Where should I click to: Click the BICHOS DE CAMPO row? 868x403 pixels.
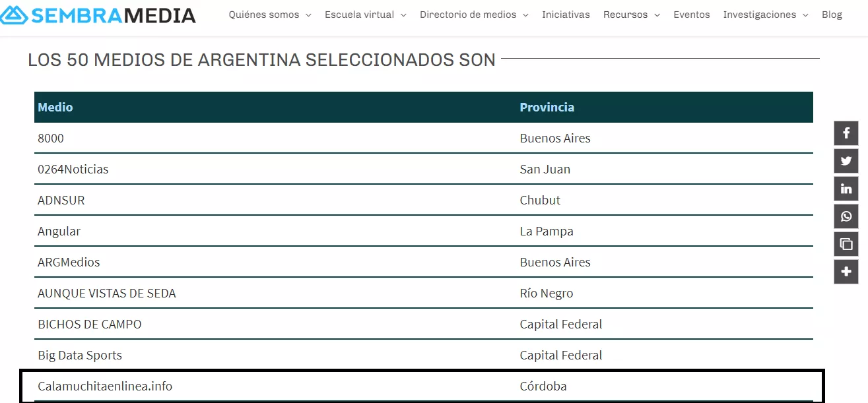pyautogui.click(x=90, y=324)
